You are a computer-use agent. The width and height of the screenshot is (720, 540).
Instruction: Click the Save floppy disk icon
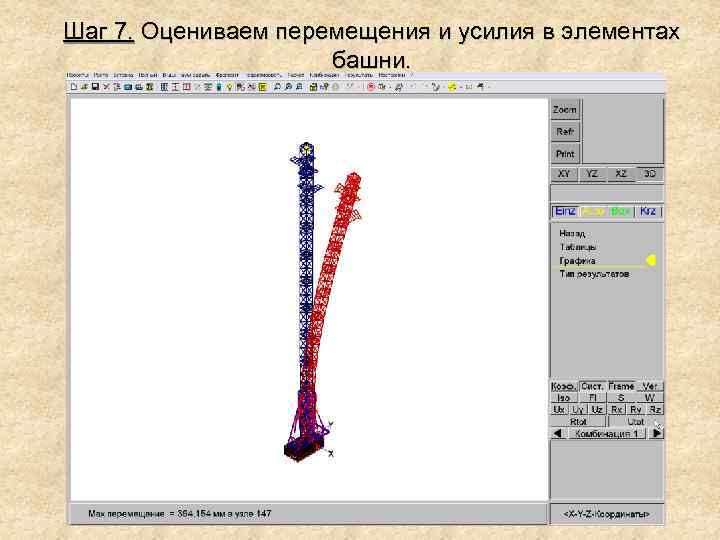(96, 86)
